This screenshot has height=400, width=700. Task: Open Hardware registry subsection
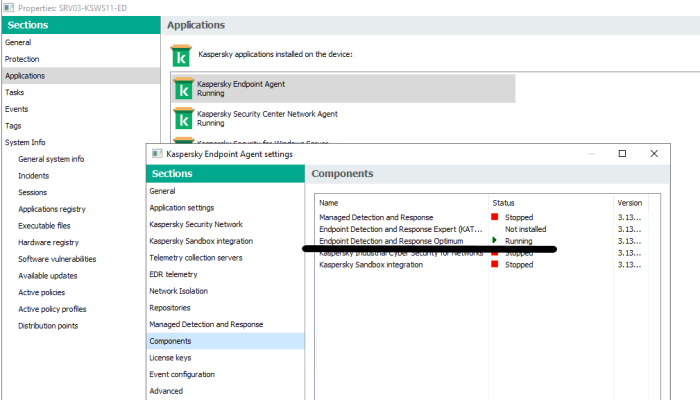click(48, 242)
